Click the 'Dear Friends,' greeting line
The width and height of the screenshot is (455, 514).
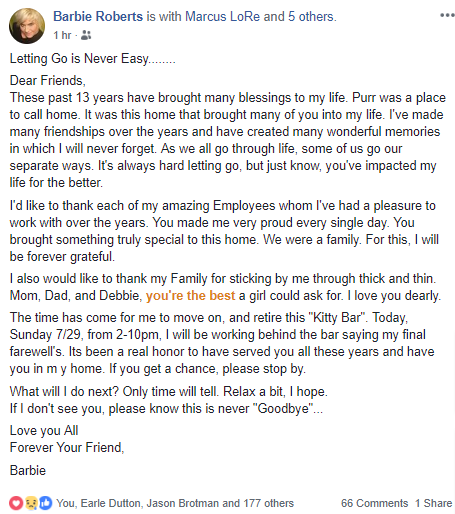[48, 81]
